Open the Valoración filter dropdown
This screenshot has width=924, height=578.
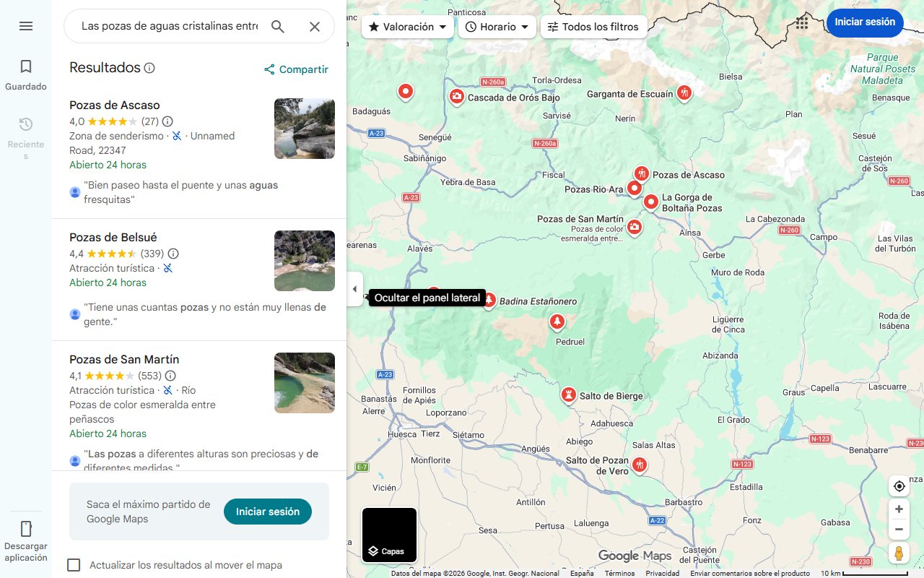(407, 26)
